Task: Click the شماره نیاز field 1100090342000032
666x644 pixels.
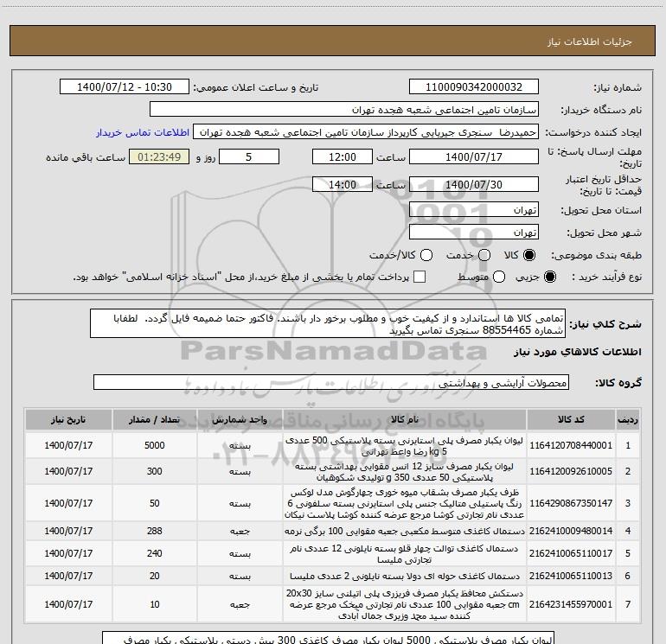Action: click(x=474, y=87)
